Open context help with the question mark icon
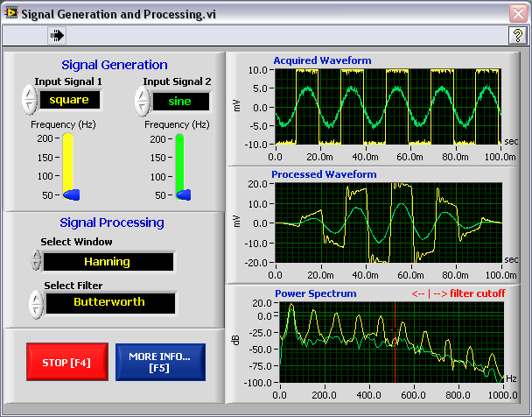 517,35
